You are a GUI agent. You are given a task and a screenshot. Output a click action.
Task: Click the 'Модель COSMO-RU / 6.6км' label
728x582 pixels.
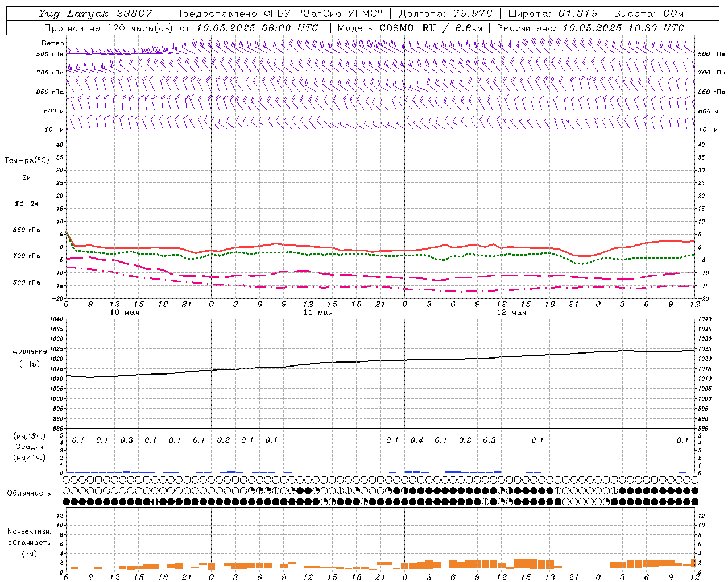point(409,28)
